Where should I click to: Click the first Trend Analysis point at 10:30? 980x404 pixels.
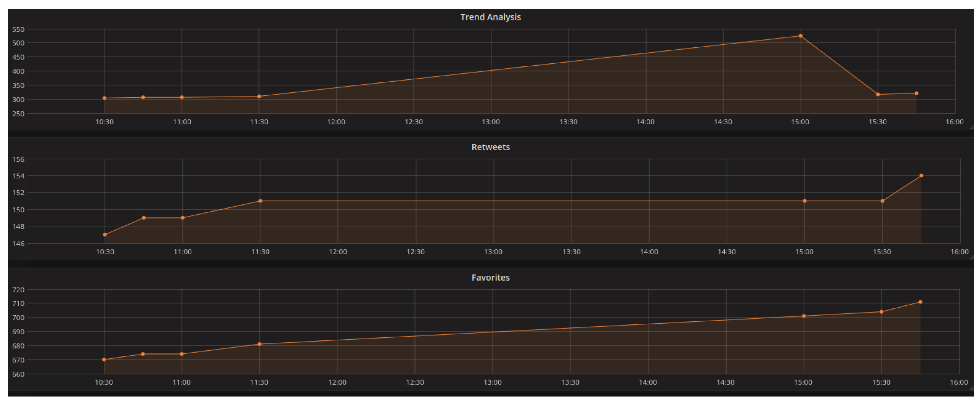tap(105, 98)
